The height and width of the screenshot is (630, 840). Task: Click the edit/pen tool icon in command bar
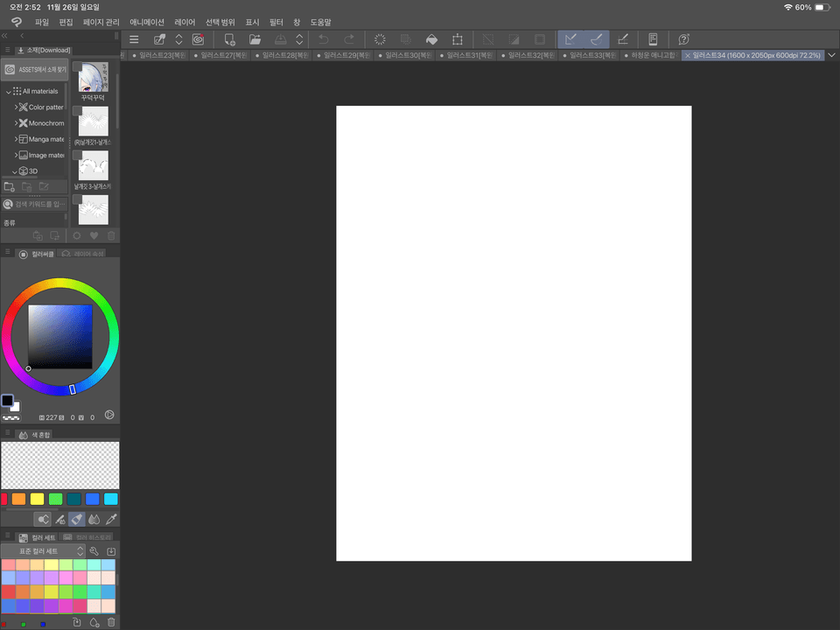point(159,39)
